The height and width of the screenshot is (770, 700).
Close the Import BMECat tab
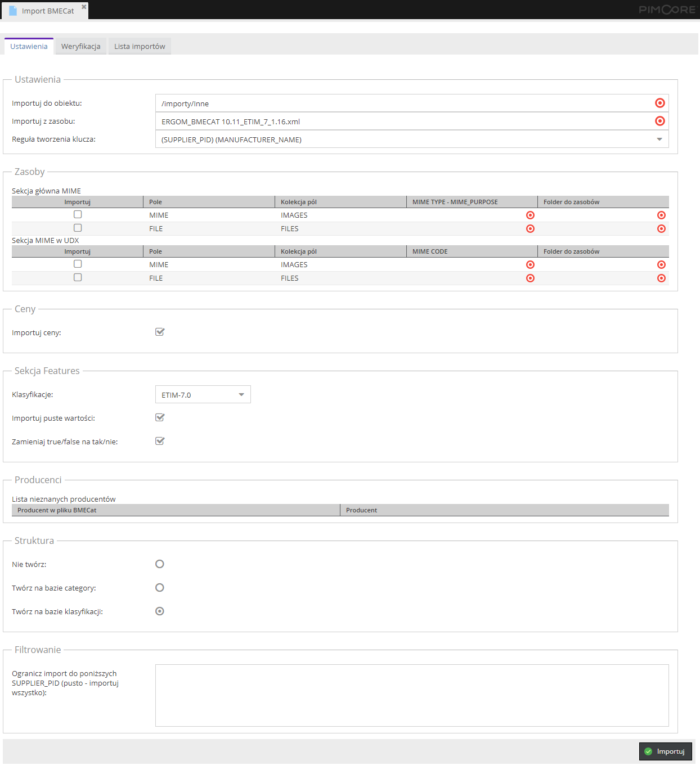pyautogui.click(x=84, y=7)
